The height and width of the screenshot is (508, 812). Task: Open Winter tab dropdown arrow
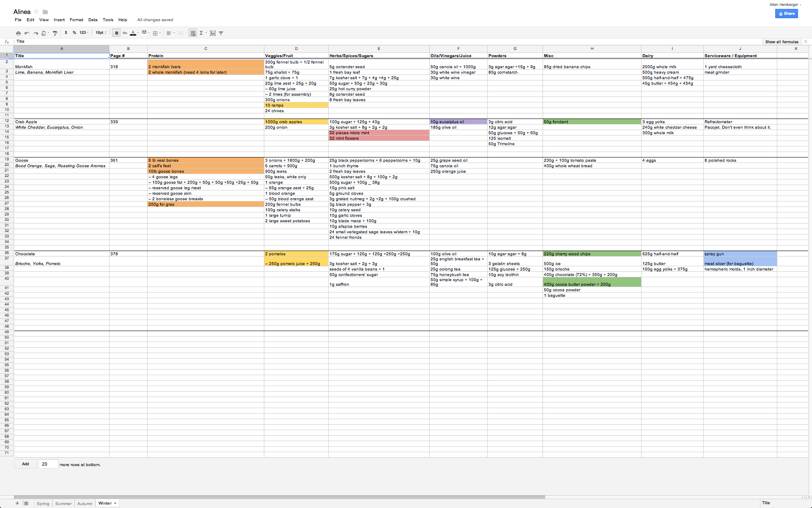[x=115, y=503]
